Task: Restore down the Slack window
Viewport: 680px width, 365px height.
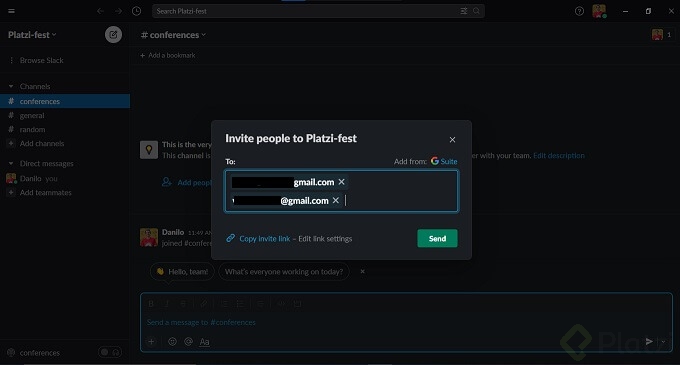Action: coord(648,11)
